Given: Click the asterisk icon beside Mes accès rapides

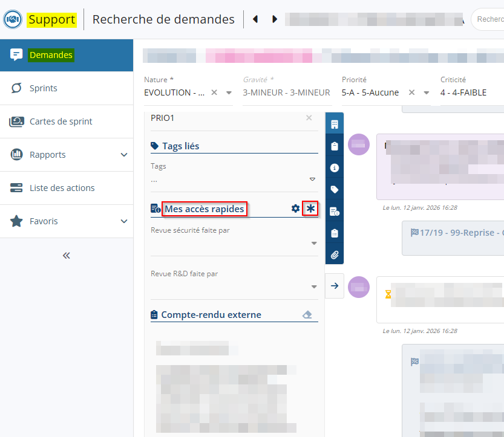Looking at the screenshot, I should 310,209.
